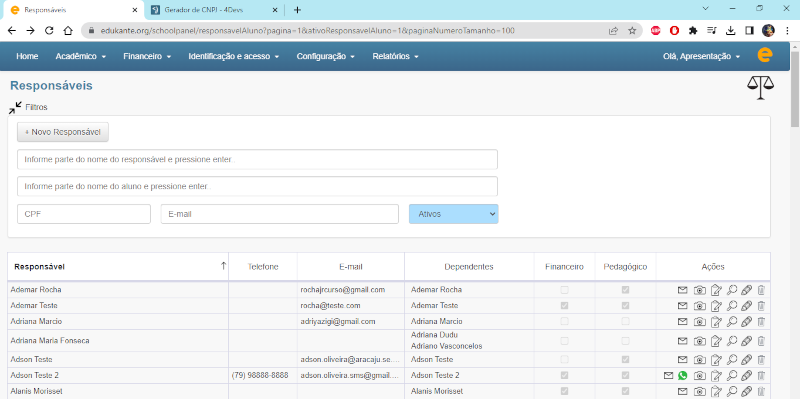Expand the Relatórios menu
Screen dimensions: 800x399
pyautogui.click(x=395, y=56)
